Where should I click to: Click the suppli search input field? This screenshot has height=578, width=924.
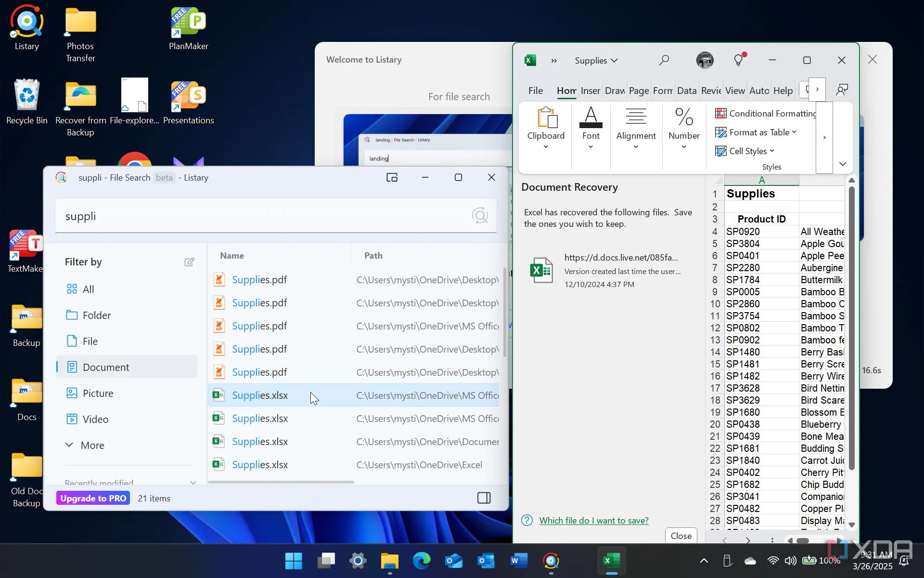276,216
